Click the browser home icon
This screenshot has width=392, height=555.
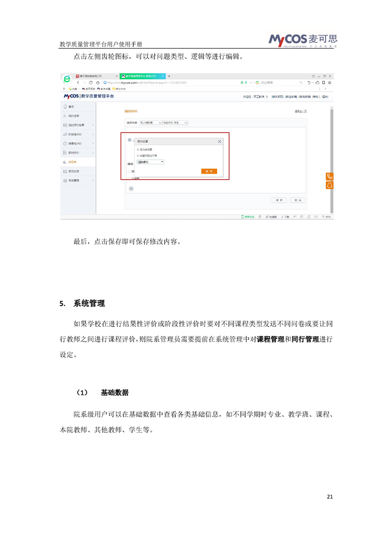coord(98,83)
